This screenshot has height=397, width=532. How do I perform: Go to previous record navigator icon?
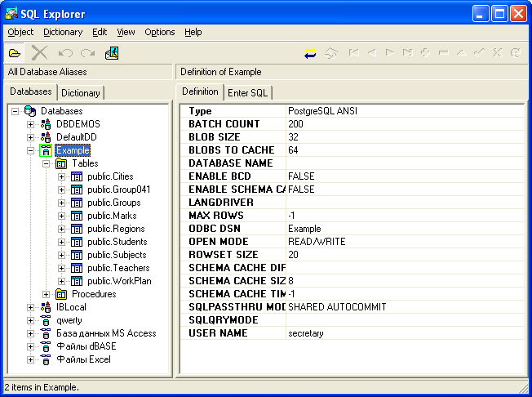pyautogui.click(x=372, y=52)
